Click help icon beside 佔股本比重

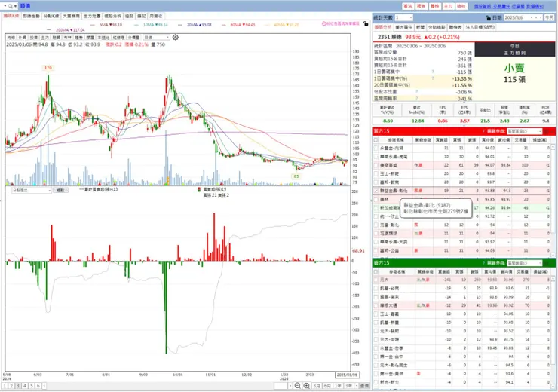416,92
